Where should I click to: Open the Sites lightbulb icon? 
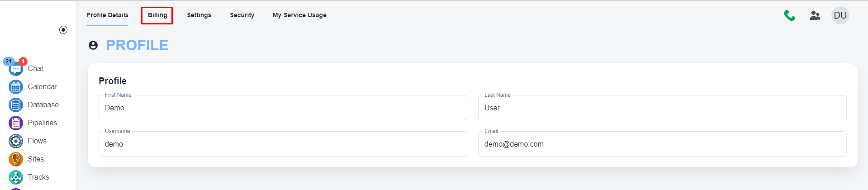click(16, 159)
